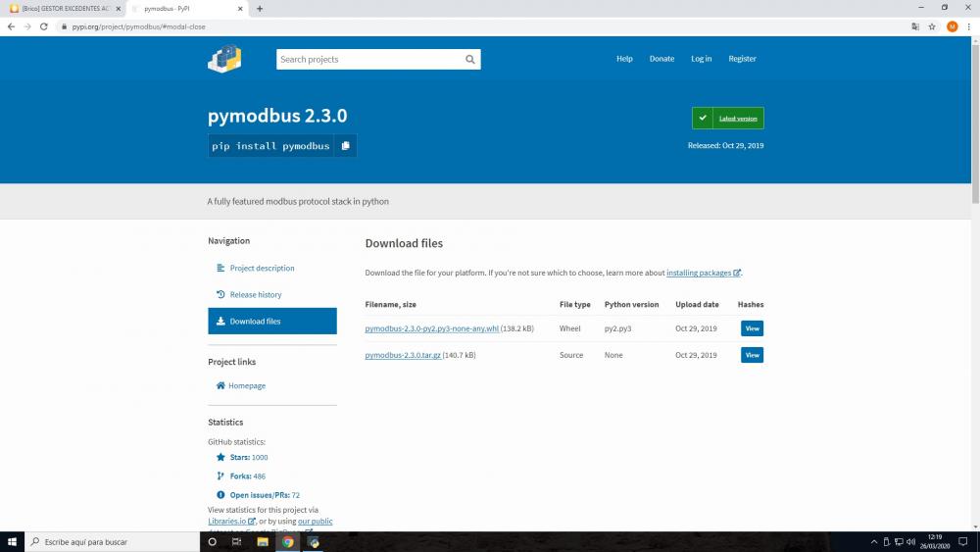Viewport: 980px width, 552px height.
Task: Open a new browser tab
Action: click(260, 9)
